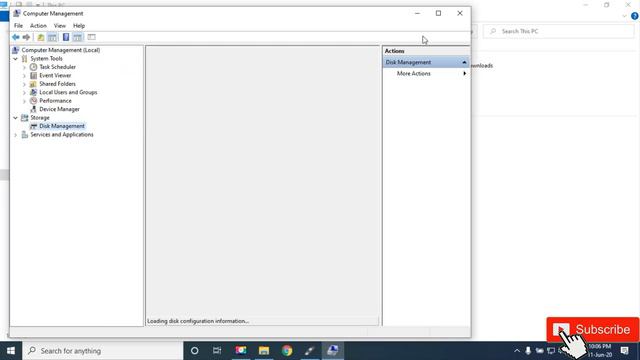Open the Action Center notification icon
The height and width of the screenshot is (360, 640).
[x=624, y=351]
